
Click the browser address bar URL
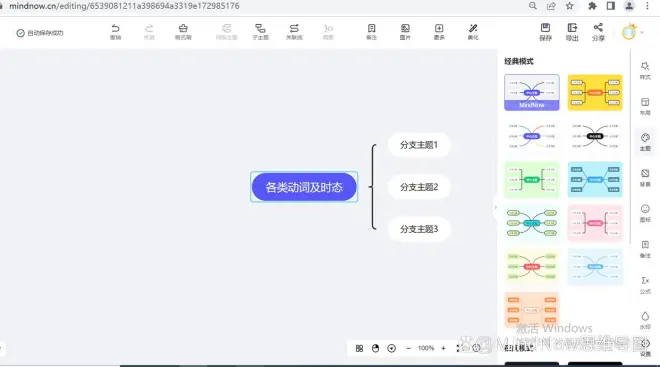click(x=124, y=6)
